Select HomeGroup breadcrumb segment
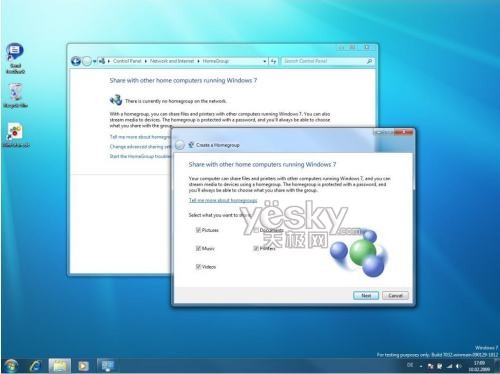Viewport: 500px width, 374px height. [216, 61]
